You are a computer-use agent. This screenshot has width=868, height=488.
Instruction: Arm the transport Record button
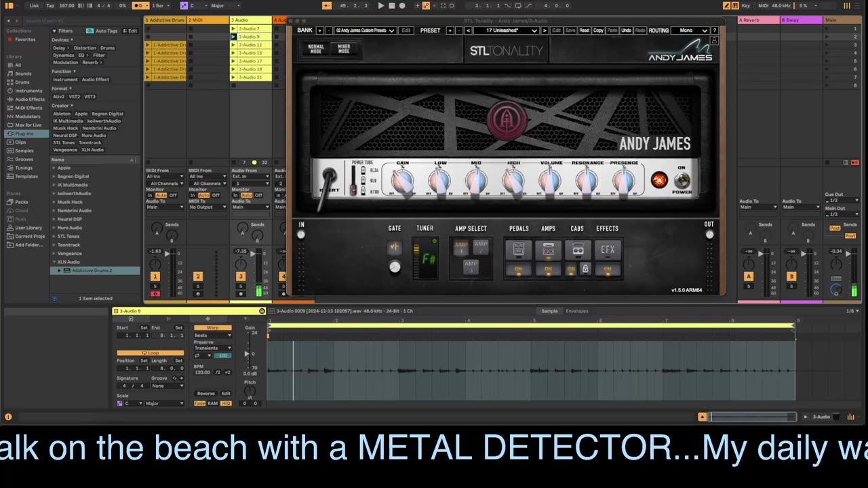(402, 5)
